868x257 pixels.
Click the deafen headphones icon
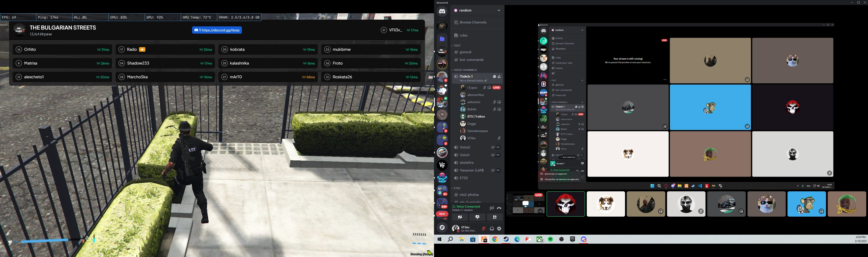coord(492,229)
